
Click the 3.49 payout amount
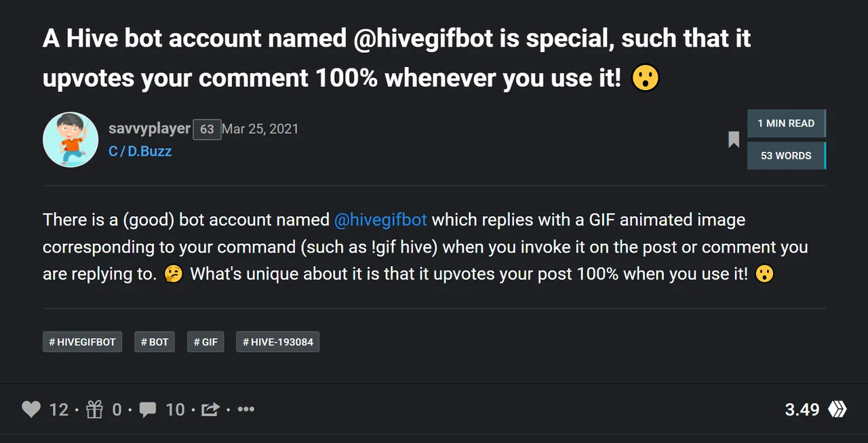click(x=802, y=409)
